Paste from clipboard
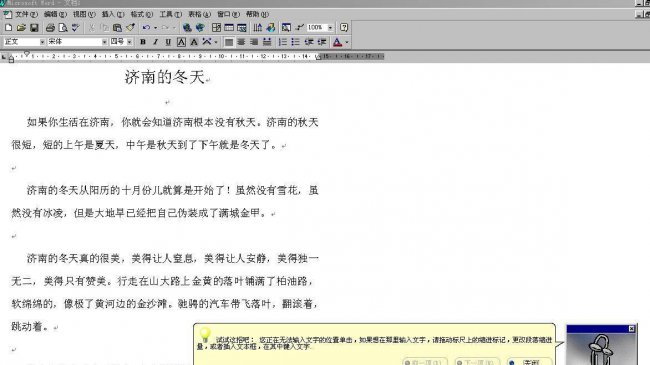The width and height of the screenshot is (650, 365). coord(117,28)
